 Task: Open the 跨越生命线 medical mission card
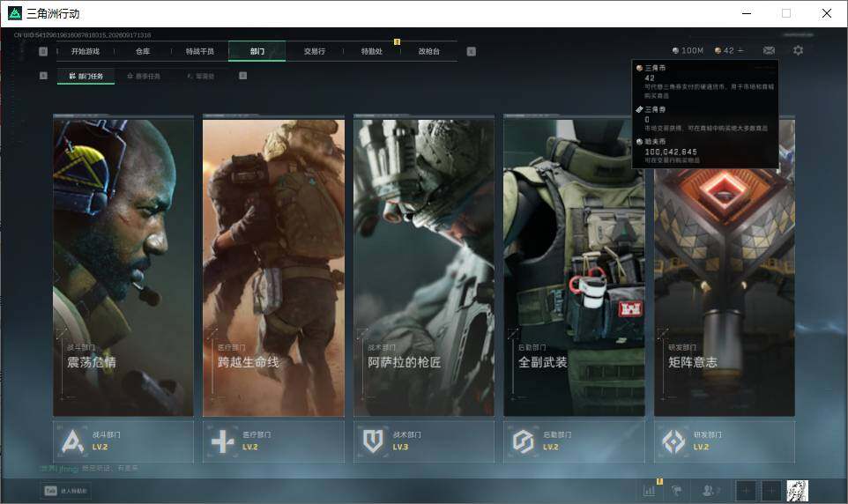tap(273, 267)
